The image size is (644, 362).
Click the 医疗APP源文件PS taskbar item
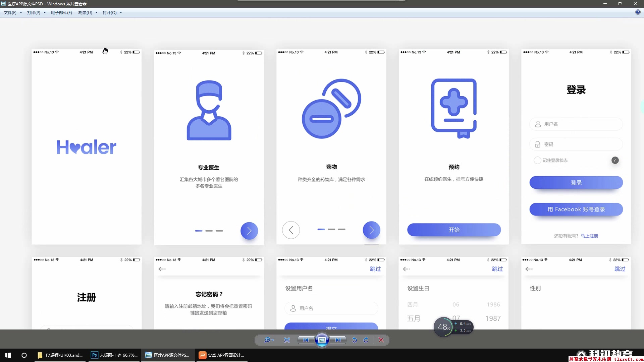(168, 355)
